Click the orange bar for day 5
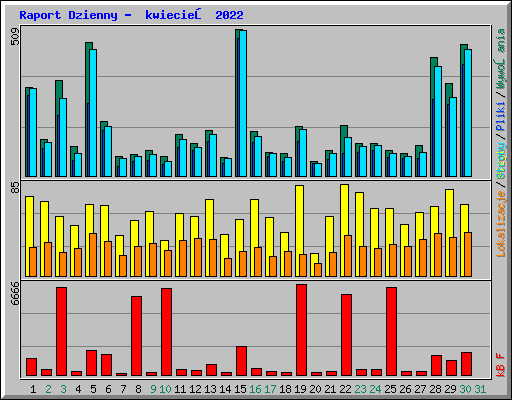Image resolution: width=512 pixels, height=400 pixels. (93, 255)
